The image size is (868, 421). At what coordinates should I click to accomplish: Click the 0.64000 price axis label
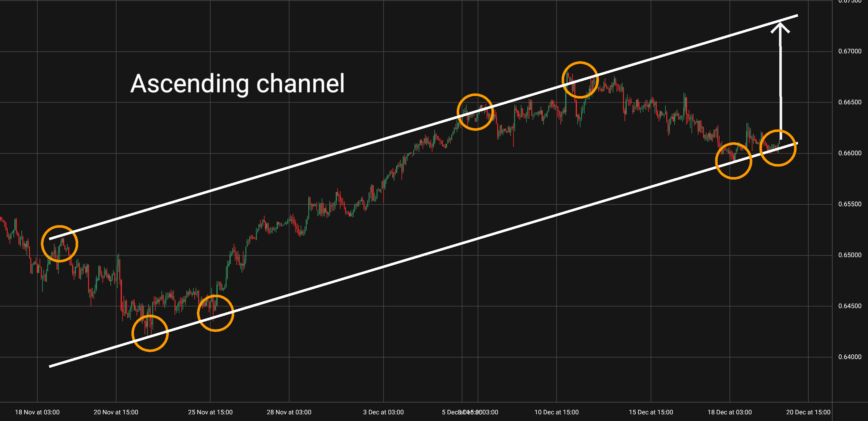click(x=849, y=357)
